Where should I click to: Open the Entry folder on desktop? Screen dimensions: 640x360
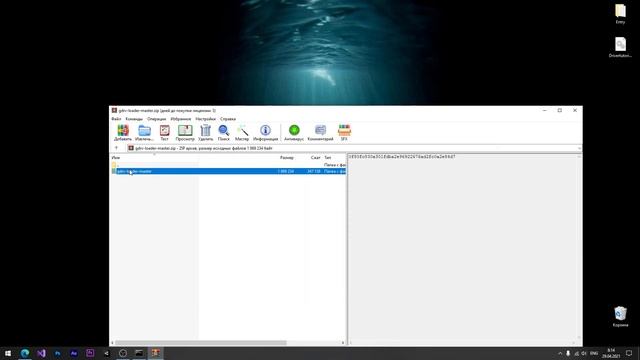(x=620, y=14)
